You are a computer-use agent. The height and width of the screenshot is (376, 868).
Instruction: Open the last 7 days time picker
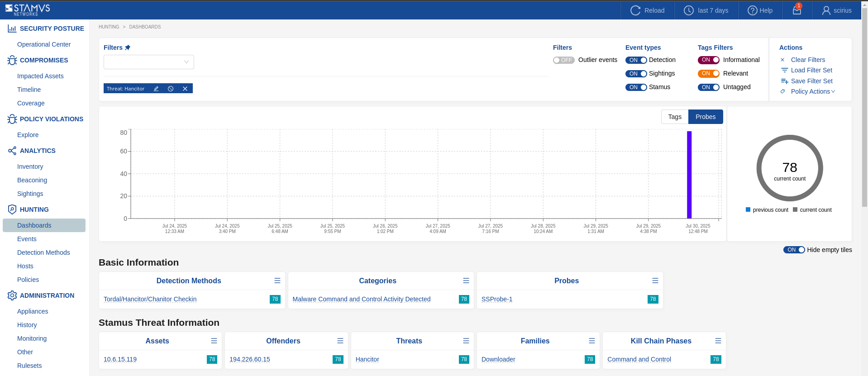[706, 10]
